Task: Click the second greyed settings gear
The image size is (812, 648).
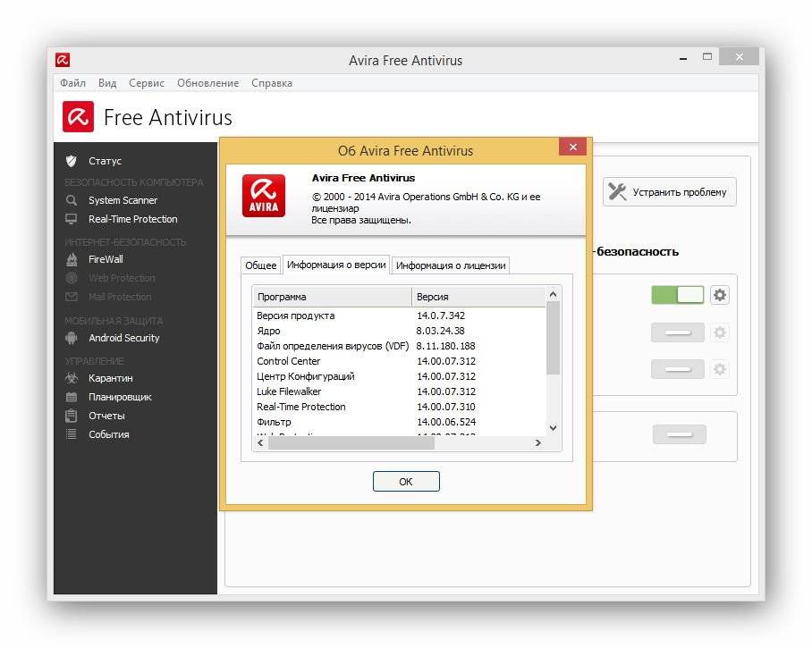Action: click(x=719, y=332)
